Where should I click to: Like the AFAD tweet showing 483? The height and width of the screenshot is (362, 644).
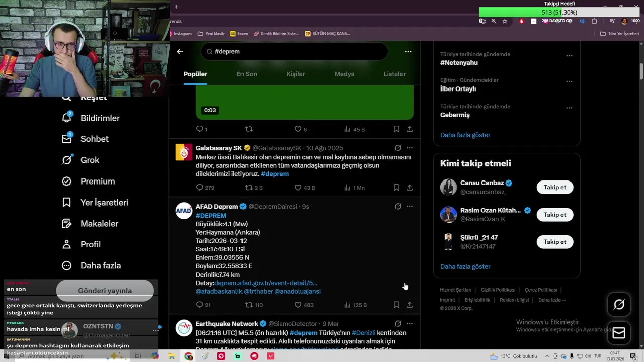(304, 305)
